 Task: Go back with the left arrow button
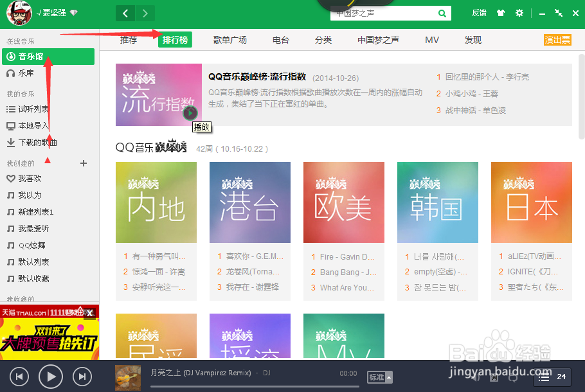pyautogui.click(x=125, y=13)
